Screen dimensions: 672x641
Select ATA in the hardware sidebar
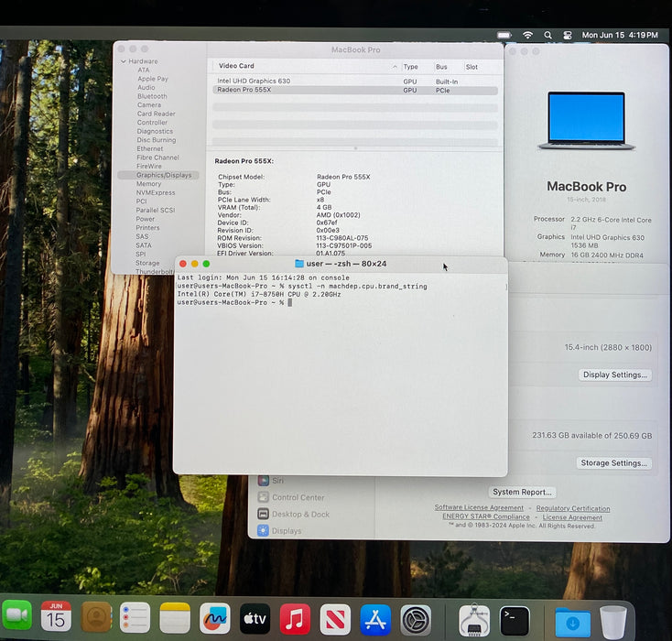[x=144, y=70]
